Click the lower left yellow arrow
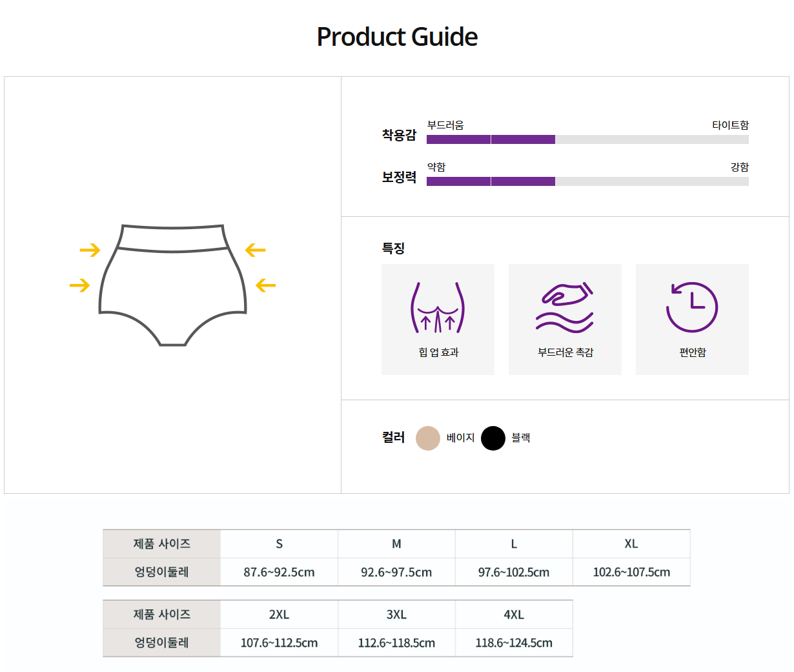This screenshot has width=794, height=672. pyautogui.click(x=79, y=285)
